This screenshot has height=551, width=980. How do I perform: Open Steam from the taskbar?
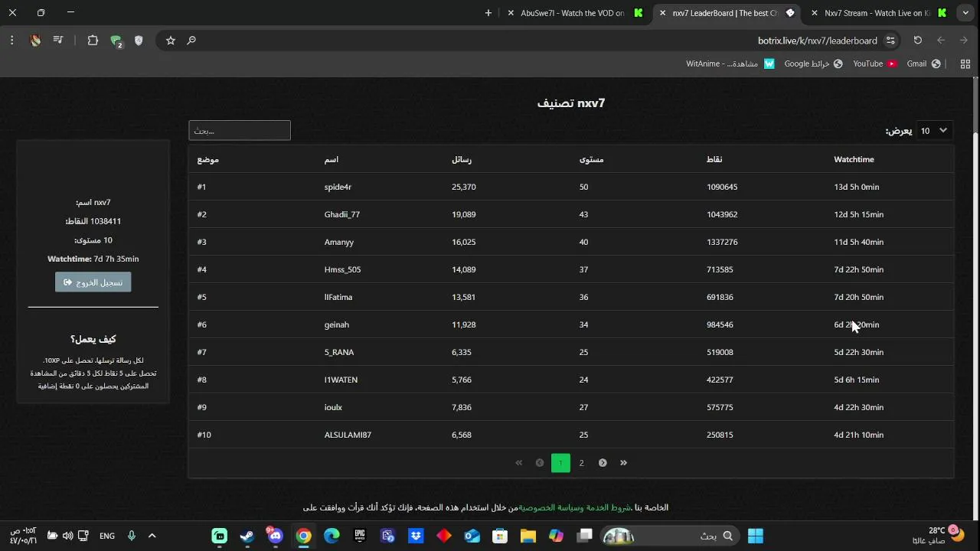247,536
